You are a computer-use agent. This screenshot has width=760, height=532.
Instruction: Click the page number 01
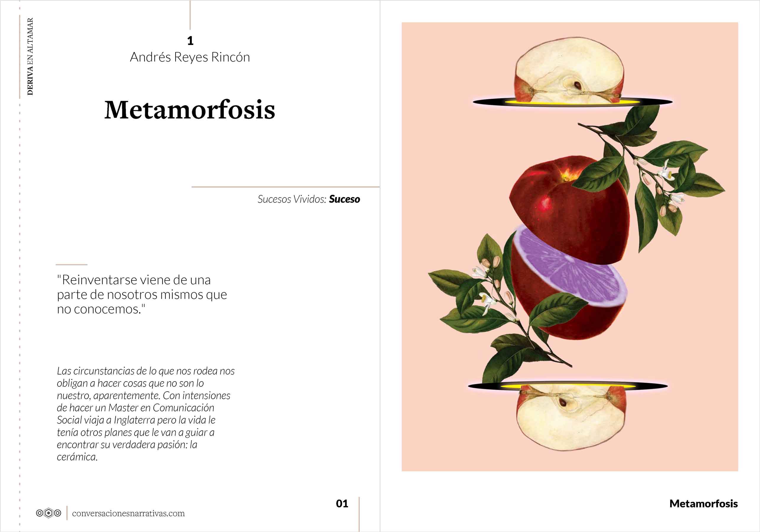pyautogui.click(x=342, y=504)
